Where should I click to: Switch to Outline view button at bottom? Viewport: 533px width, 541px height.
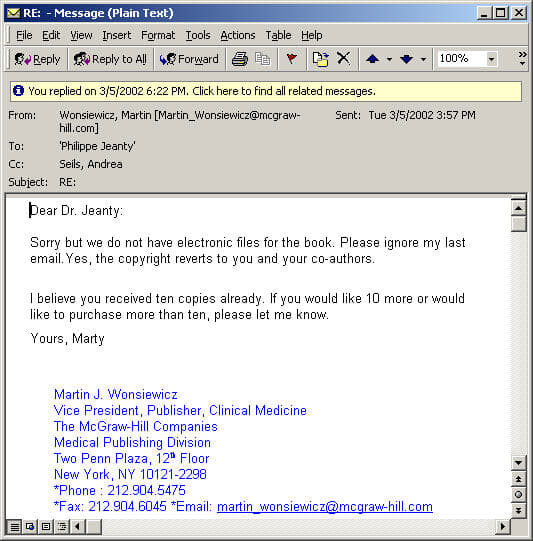point(62,527)
